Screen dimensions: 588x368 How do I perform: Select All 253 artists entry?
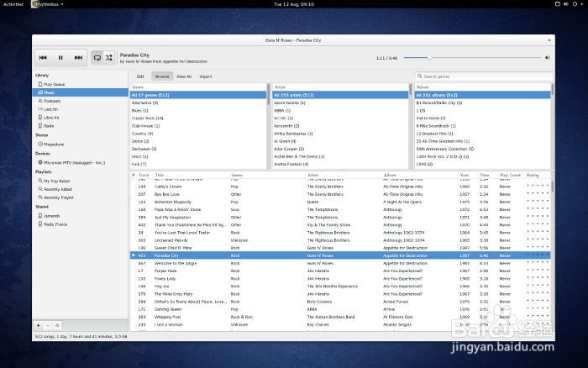(x=340, y=95)
